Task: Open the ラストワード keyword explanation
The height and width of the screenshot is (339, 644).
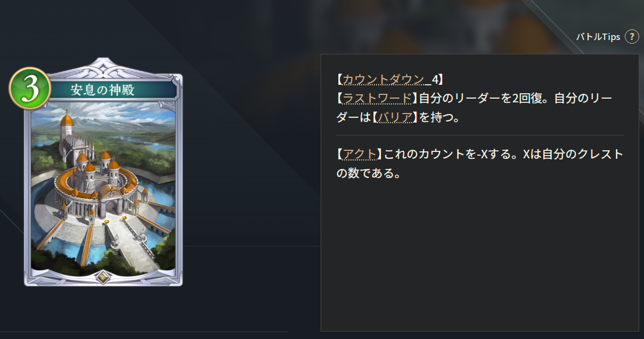Action: 377,98
